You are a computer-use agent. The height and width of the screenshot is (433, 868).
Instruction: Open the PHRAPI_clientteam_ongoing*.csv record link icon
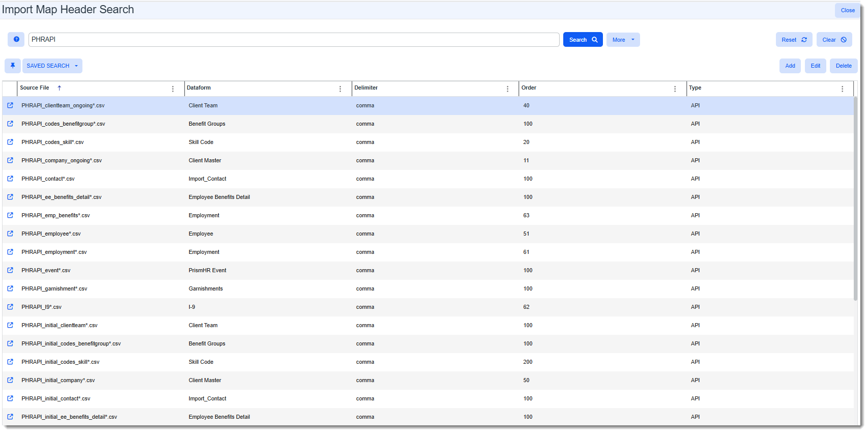point(10,105)
